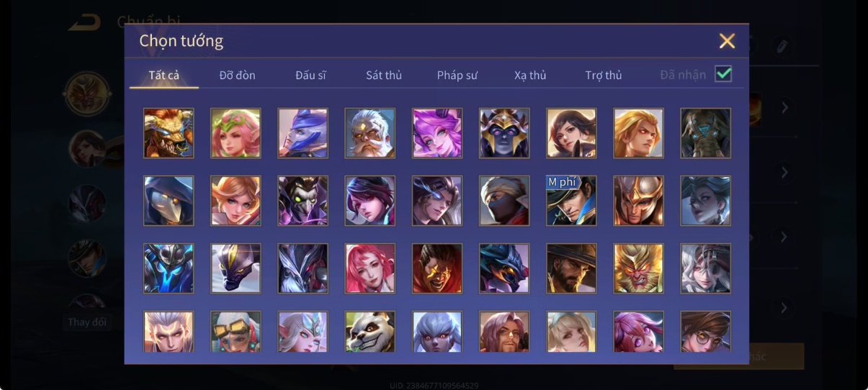Pick the hooded plague mask hero
The width and height of the screenshot is (868, 390).
(169, 201)
